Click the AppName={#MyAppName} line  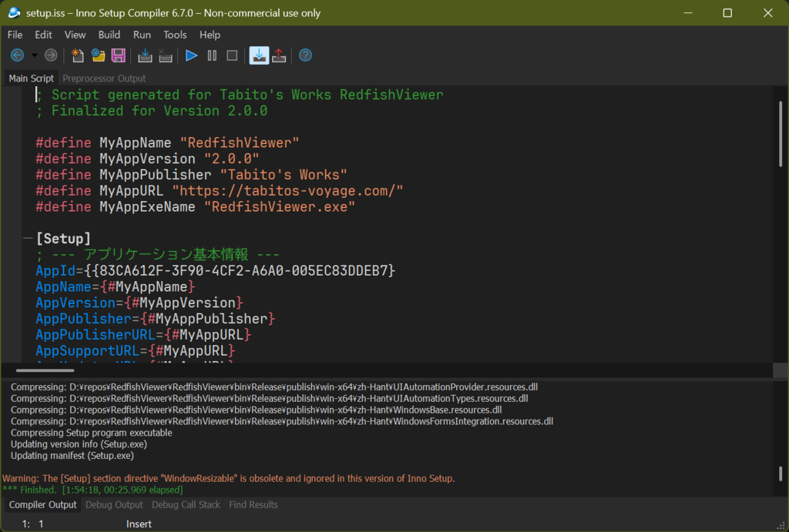[x=116, y=286]
